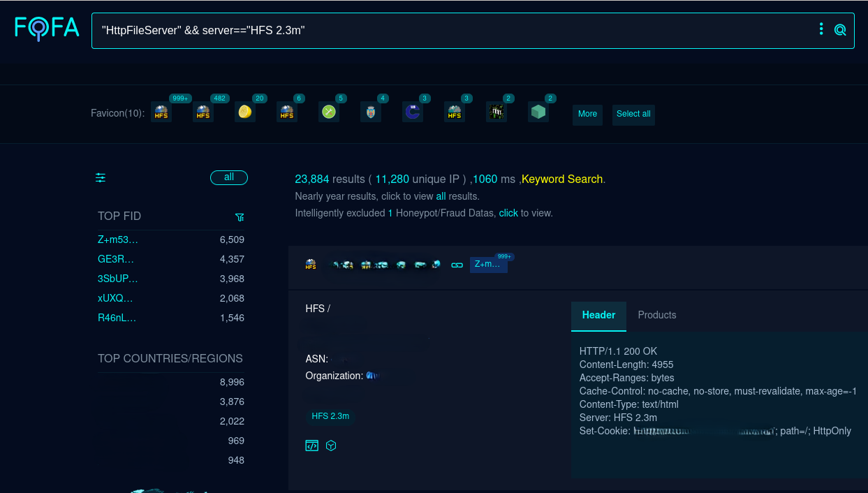Select the HFS favicon with 999+ count
The image size is (868, 493).
click(161, 112)
